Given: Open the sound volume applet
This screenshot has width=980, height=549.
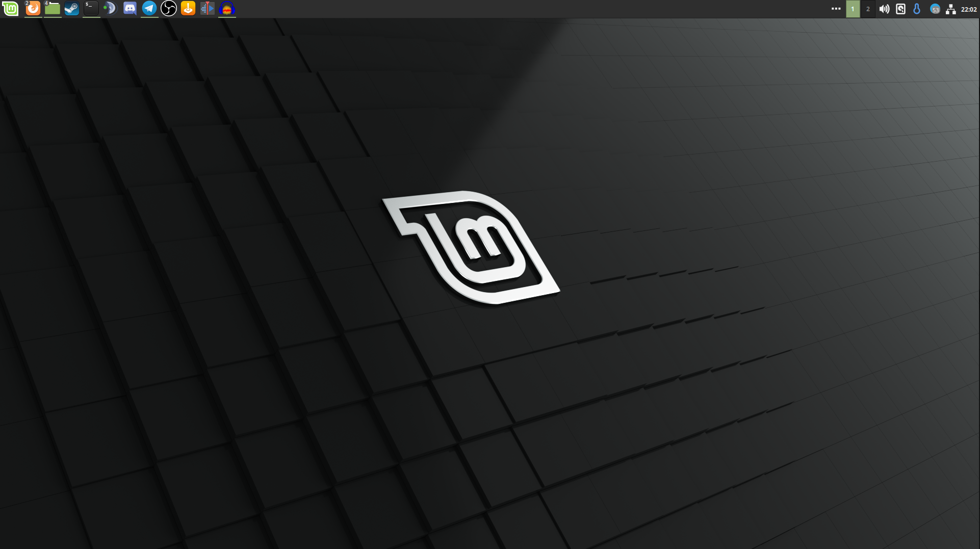Looking at the screenshot, I should [x=885, y=9].
